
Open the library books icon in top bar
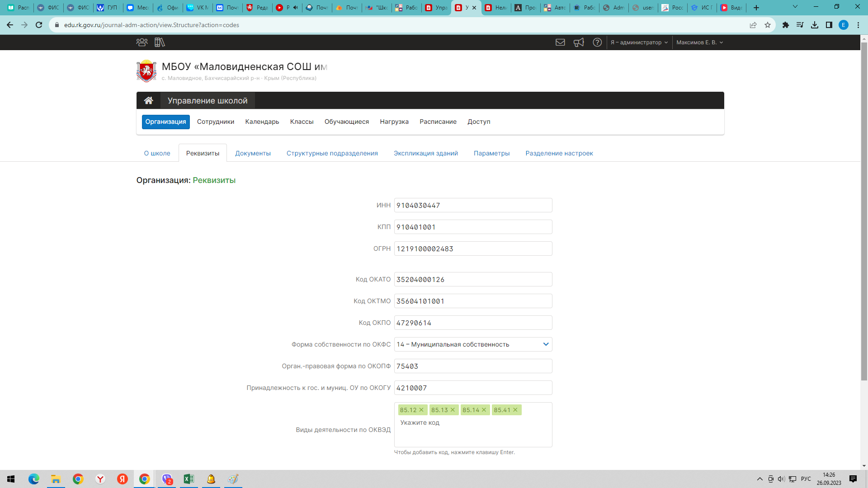pos(160,42)
